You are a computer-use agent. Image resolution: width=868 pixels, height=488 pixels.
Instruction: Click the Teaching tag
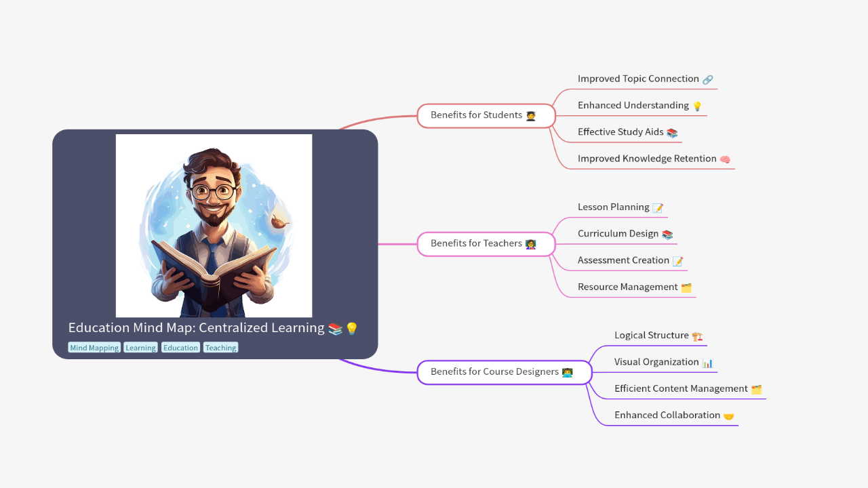pos(220,348)
